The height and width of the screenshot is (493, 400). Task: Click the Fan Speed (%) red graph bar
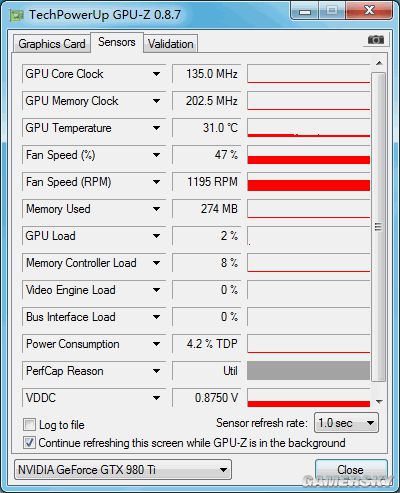tap(309, 160)
